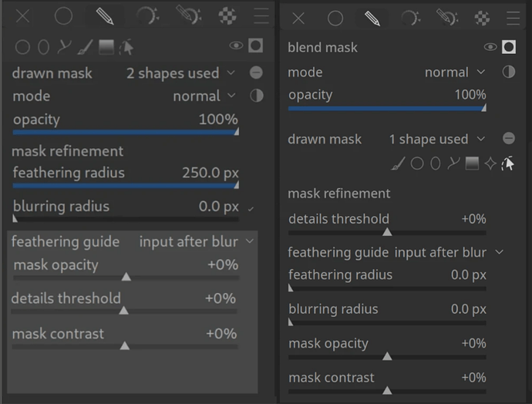This screenshot has width=532, height=404.
Task: Select brush shape tool in right panel
Action: click(398, 163)
